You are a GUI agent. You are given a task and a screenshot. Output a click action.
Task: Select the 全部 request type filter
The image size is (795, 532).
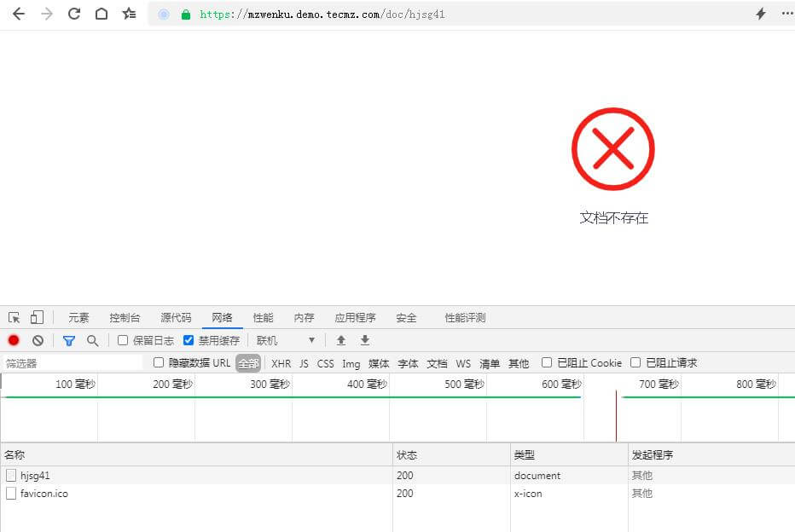pyautogui.click(x=248, y=363)
